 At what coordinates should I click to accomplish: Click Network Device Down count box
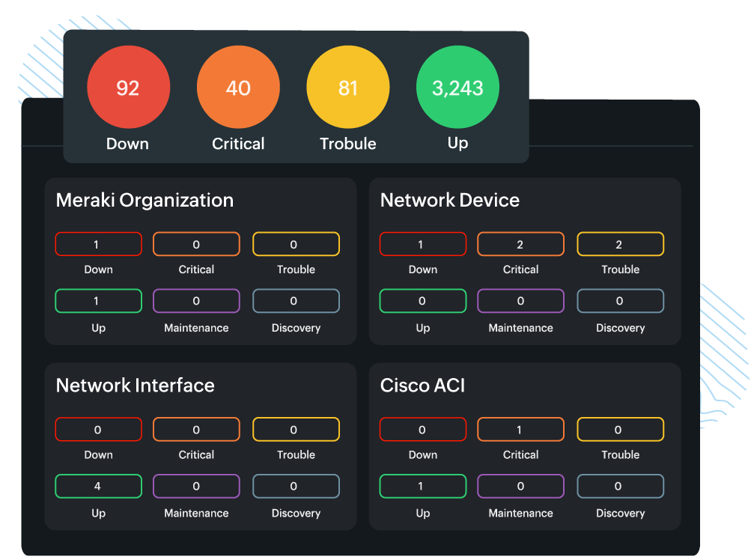(x=422, y=244)
